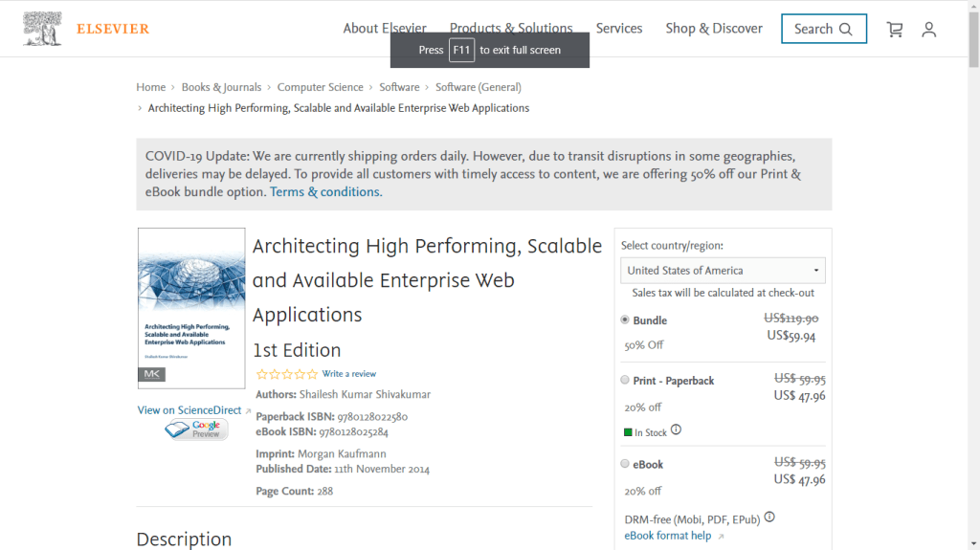The height and width of the screenshot is (550, 980).
Task: Click the Elsevier logo
Action: pyautogui.click(x=86, y=29)
